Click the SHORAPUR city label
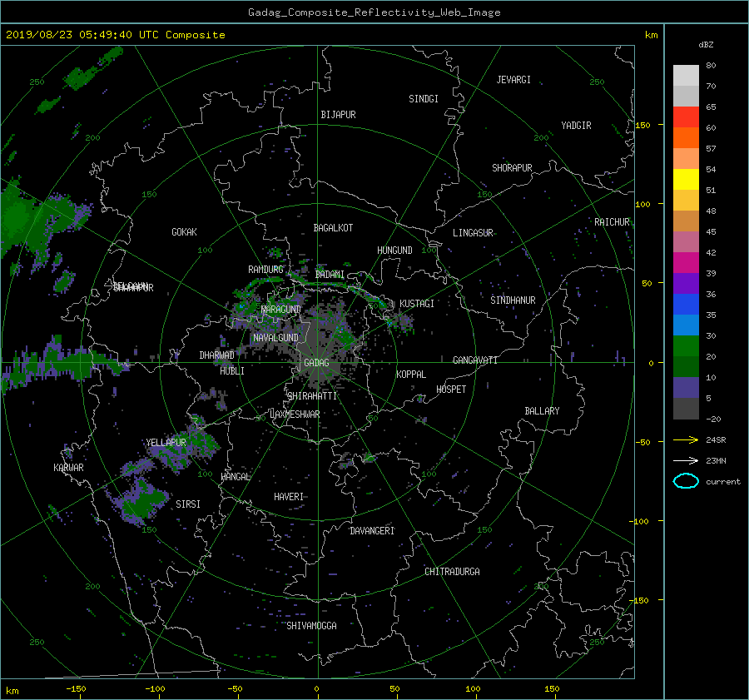The width and height of the screenshot is (749, 700). coord(512,168)
